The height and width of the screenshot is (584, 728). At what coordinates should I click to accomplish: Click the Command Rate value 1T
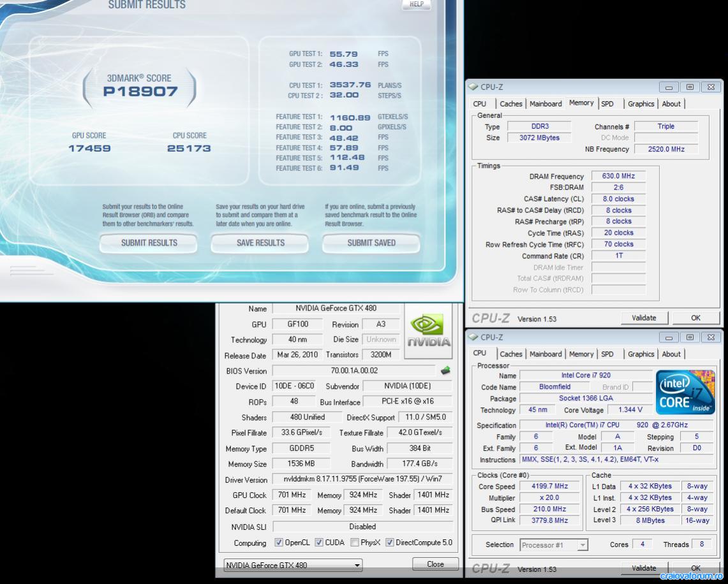(x=618, y=256)
